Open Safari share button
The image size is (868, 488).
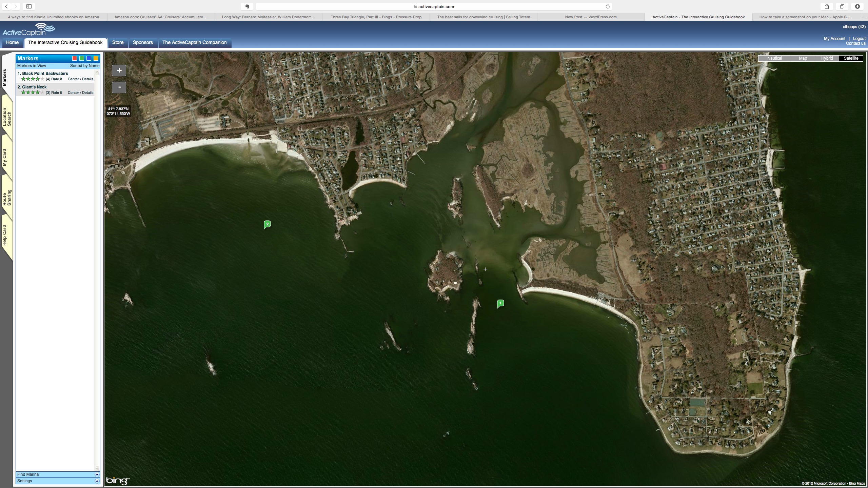[827, 6]
